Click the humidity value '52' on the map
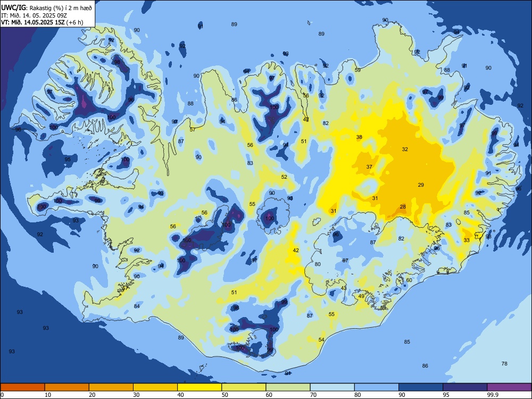 284,177
